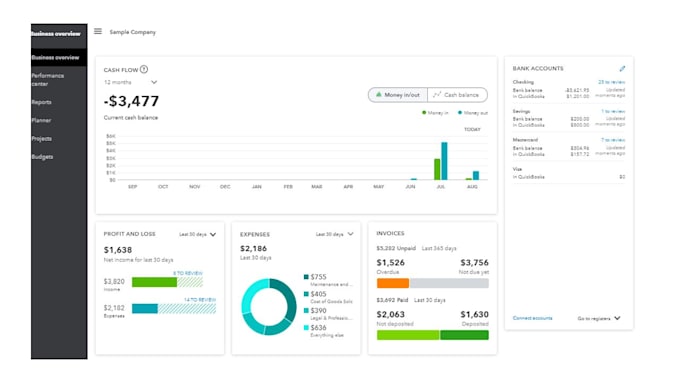The image size is (680, 383).
Task: Click the Invoices card title
Action: [390, 233]
